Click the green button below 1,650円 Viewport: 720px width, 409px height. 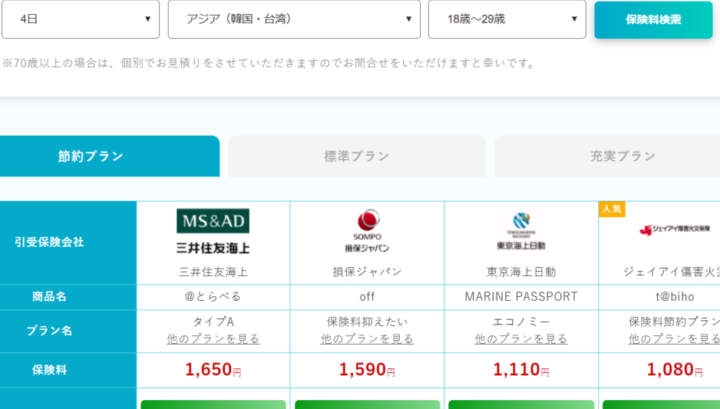pyautogui.click(x=213, y=404)
